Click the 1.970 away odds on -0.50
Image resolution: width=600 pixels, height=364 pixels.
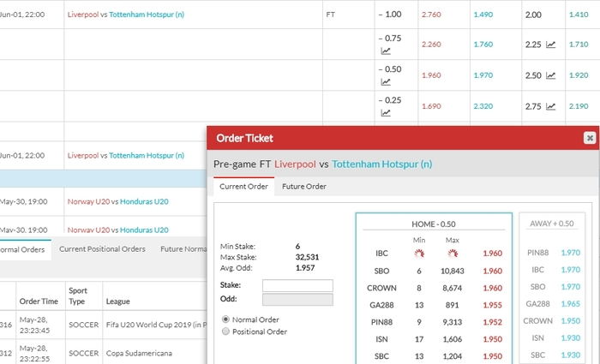[483, 75]
